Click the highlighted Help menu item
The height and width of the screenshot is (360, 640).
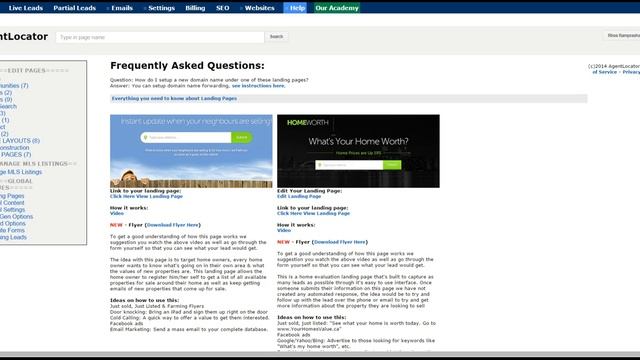[x=295, y=8]
